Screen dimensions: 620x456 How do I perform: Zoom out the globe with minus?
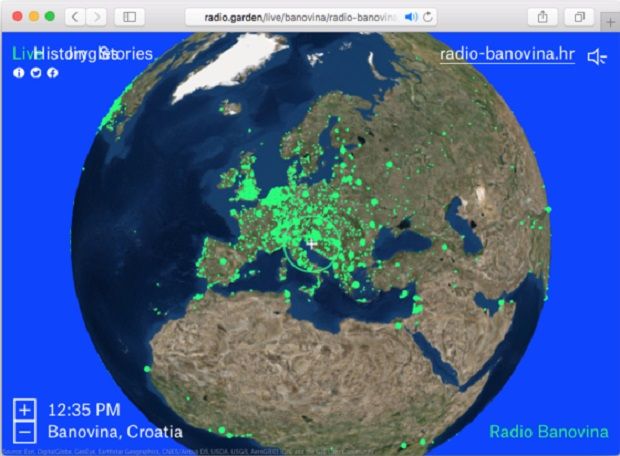tap(25, 432)
